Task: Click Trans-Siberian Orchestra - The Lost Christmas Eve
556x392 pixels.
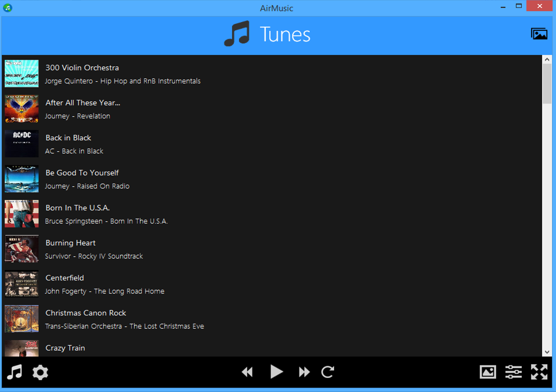Action: (125, 326)
